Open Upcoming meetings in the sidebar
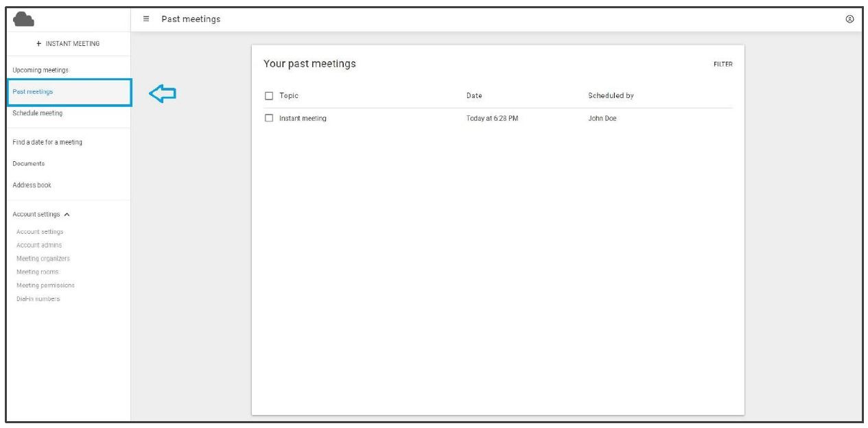The height and width of the screenshot is (428, 868). (x=40, y=70)
